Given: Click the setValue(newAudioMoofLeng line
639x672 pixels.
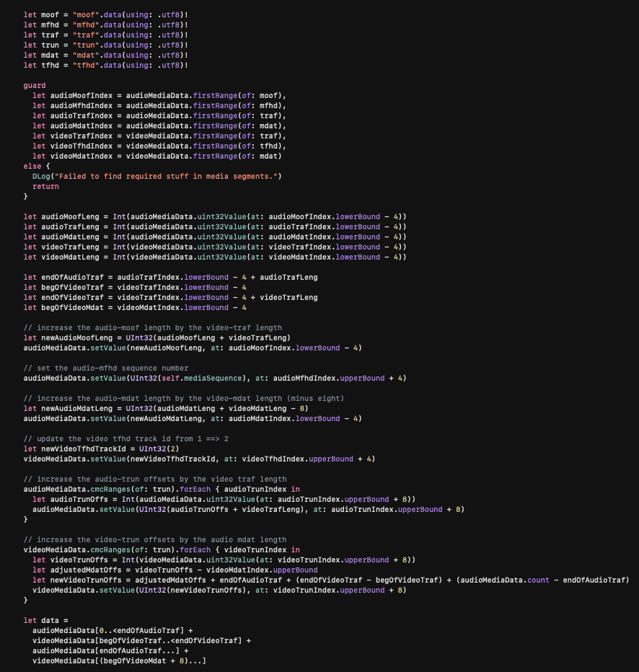Looking at the screenshot, I should click(193, 348).
